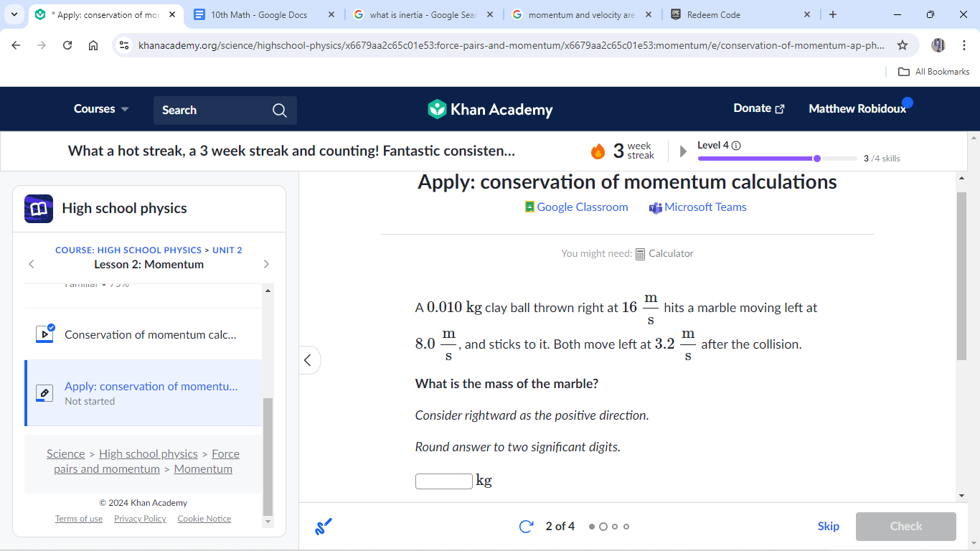Close the 10th Math Google Docs tab
The height and width of the screenshot is (551, 980).
point(331,14)
